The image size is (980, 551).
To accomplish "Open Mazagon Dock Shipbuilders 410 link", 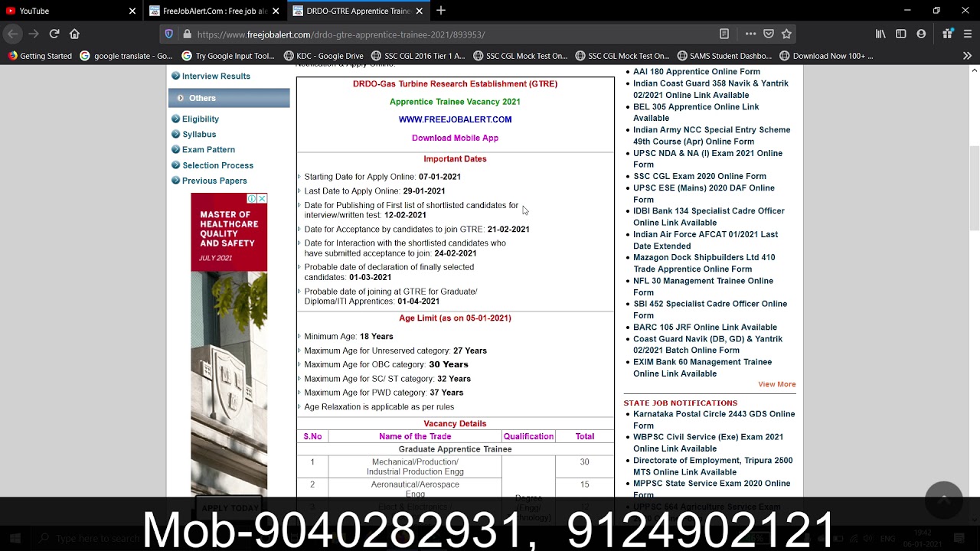I will click(x=704, y=263).
